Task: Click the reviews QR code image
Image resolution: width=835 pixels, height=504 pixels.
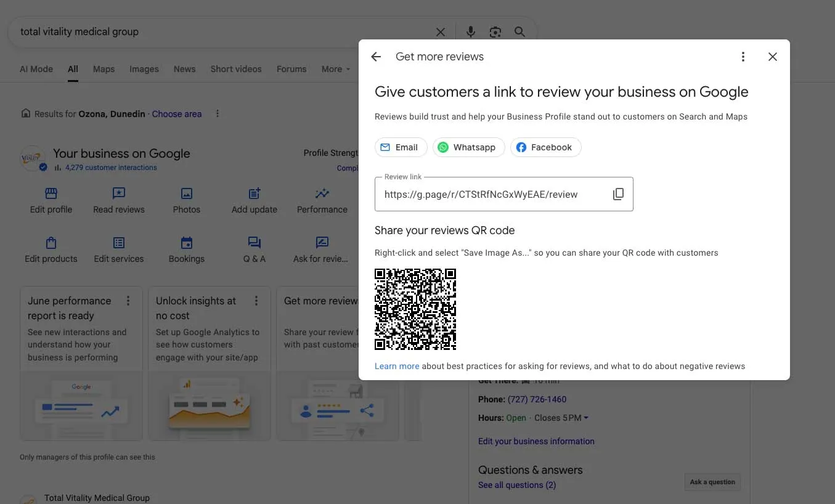Action: coord(415,309)
